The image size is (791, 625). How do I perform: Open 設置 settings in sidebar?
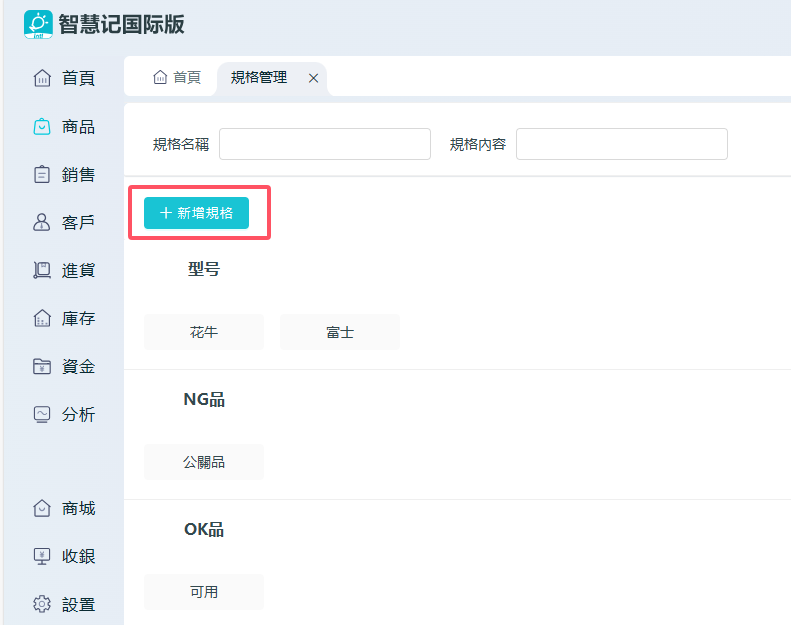pos(64,604)
